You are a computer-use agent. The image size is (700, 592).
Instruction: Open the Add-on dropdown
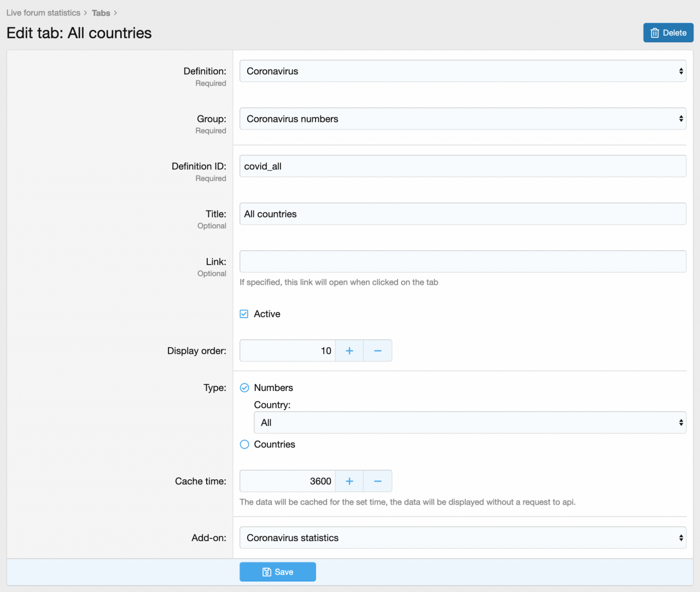click(463, 538)
